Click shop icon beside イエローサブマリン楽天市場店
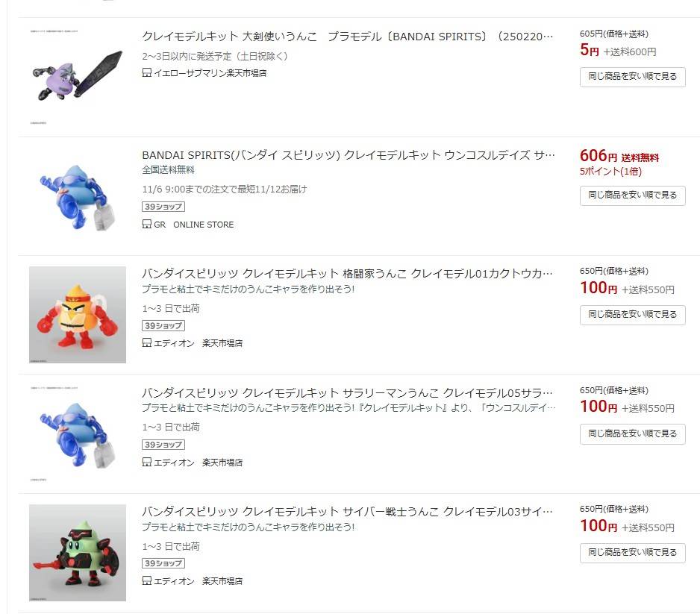700x614 pixels. [146, 72]
